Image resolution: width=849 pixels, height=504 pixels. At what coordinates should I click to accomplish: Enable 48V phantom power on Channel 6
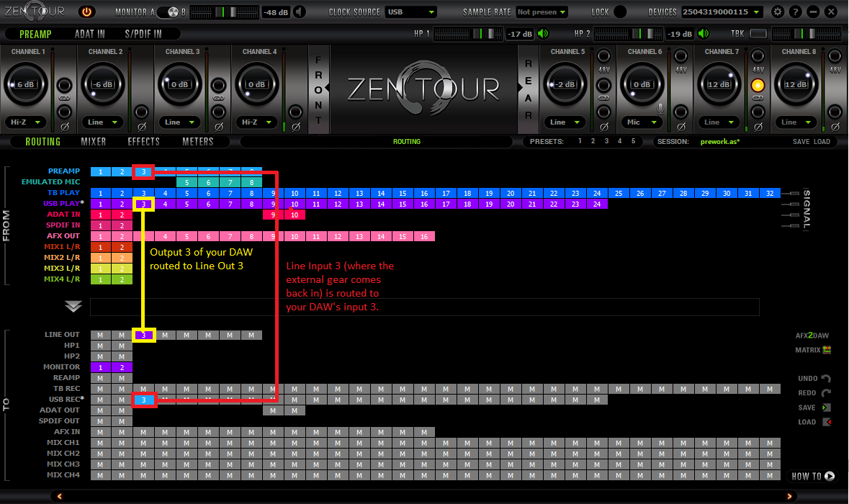pyautogui.click(x=680, y=55)
